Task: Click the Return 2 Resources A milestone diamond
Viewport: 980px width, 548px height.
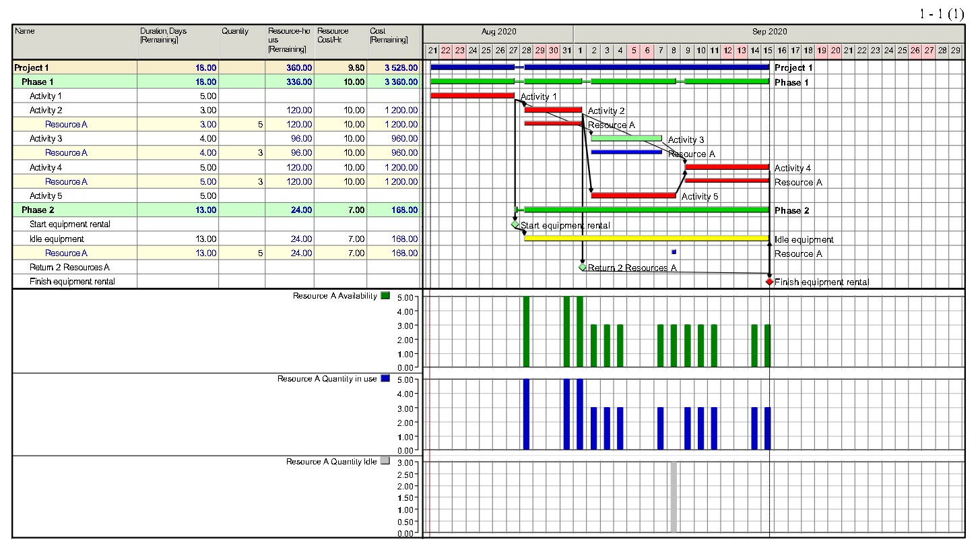Action: coord(583,267)
